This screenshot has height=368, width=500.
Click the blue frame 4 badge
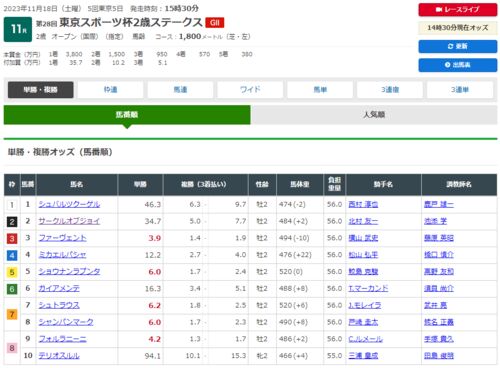click(12, 255)
